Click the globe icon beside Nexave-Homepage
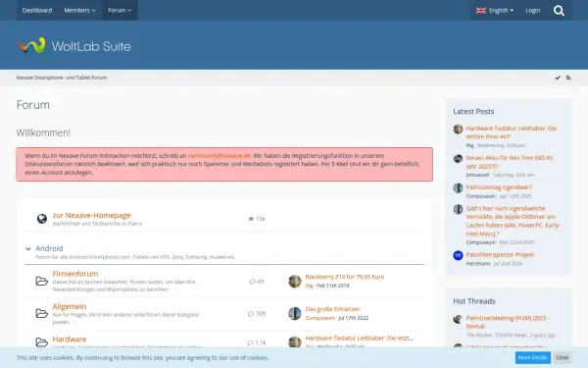Screen dimensions: 588x368 pos(41,219)
